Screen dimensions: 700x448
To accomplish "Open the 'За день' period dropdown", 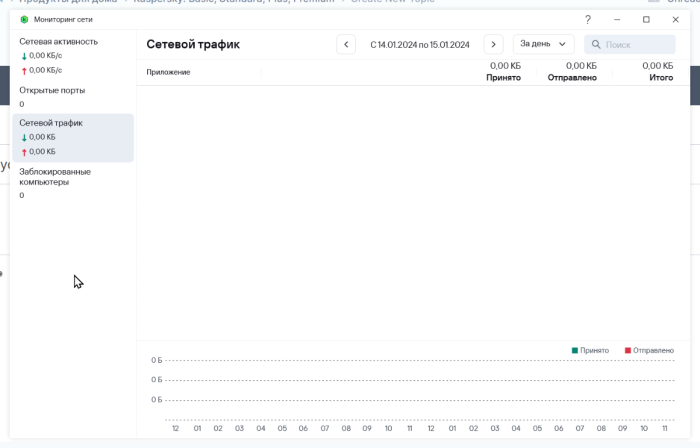I will coord(543,44).
